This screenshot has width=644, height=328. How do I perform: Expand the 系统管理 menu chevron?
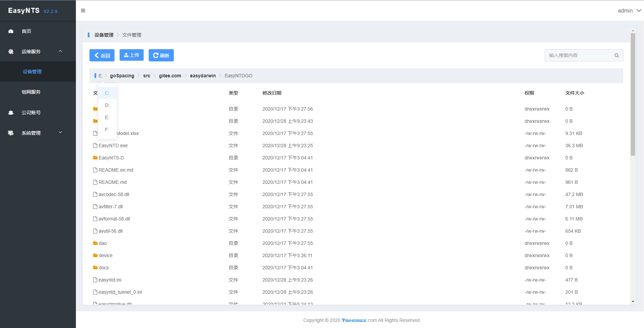pos(60,132)
